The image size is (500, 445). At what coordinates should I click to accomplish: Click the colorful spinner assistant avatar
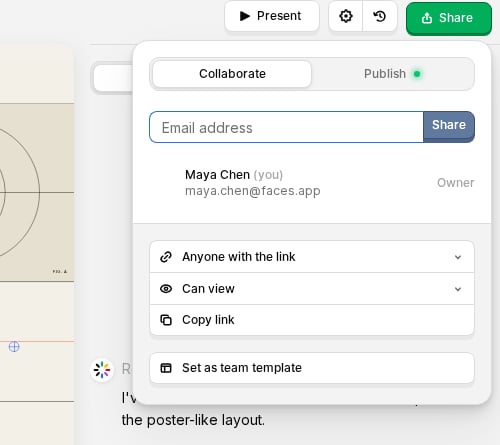(x=102, y=370)
